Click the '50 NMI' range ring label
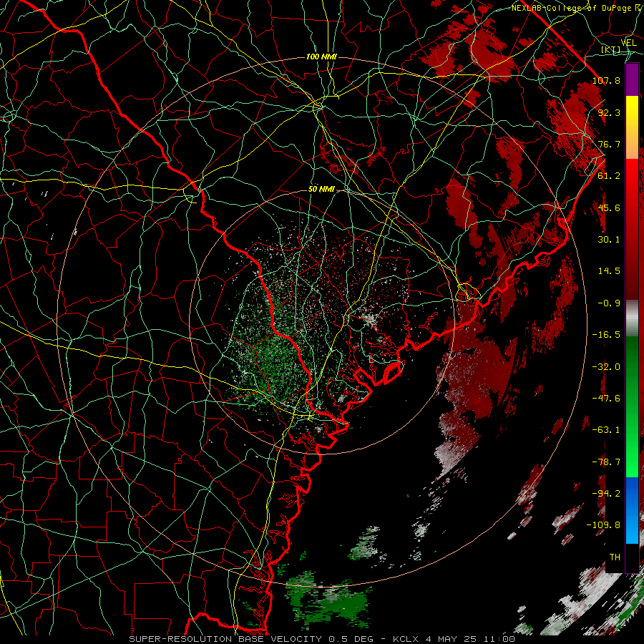 pos(321,190)
